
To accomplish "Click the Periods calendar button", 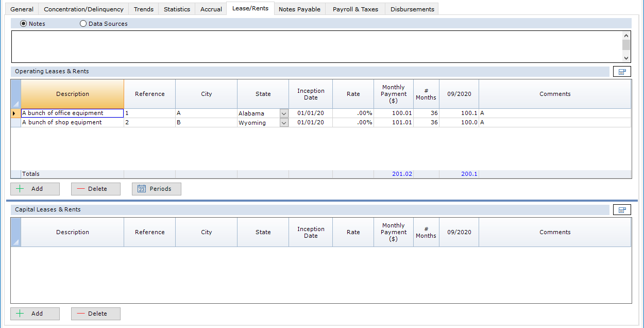I will (x=156, y=189).
